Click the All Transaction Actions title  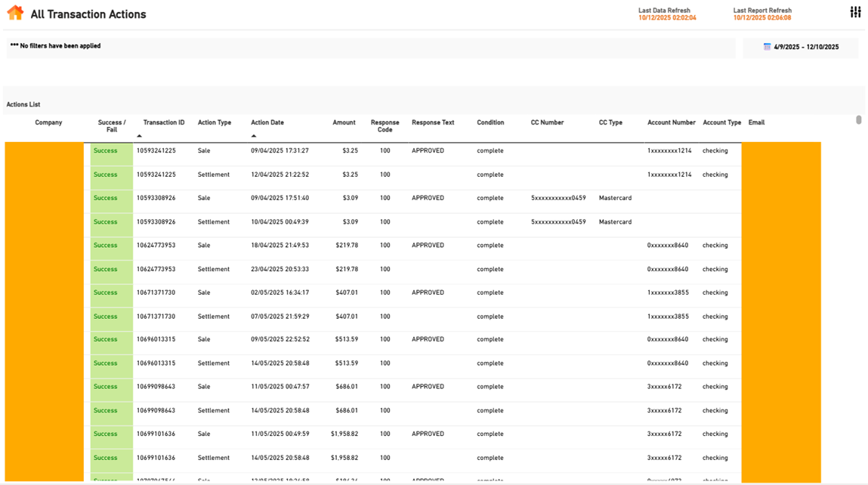[88, 14]
